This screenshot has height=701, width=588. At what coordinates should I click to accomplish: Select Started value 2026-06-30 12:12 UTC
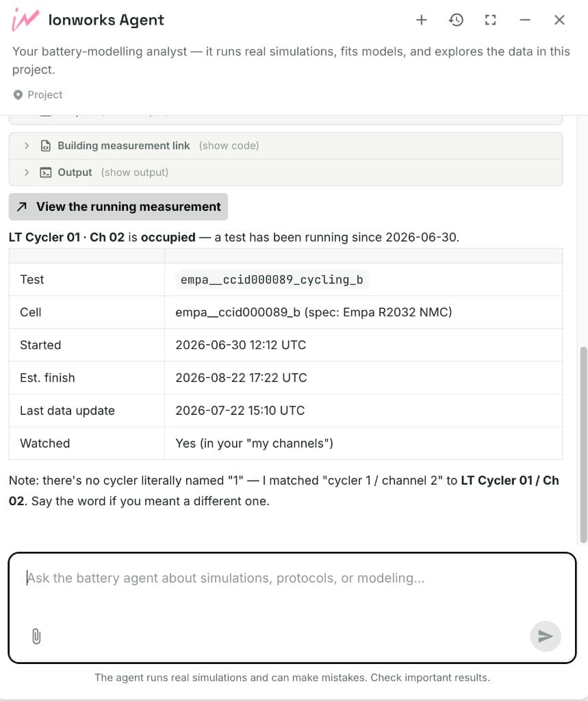tap(240, 345)
